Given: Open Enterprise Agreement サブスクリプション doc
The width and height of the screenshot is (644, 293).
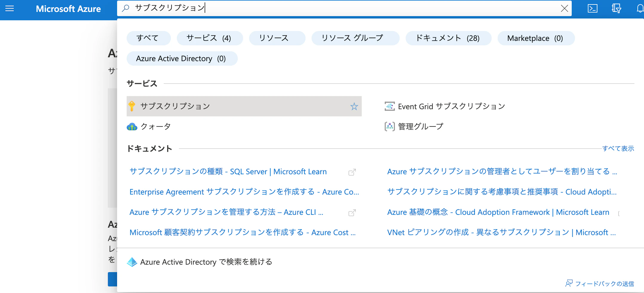Looking at the screenshot, I should pyautogui.click(x=244, y=192).
